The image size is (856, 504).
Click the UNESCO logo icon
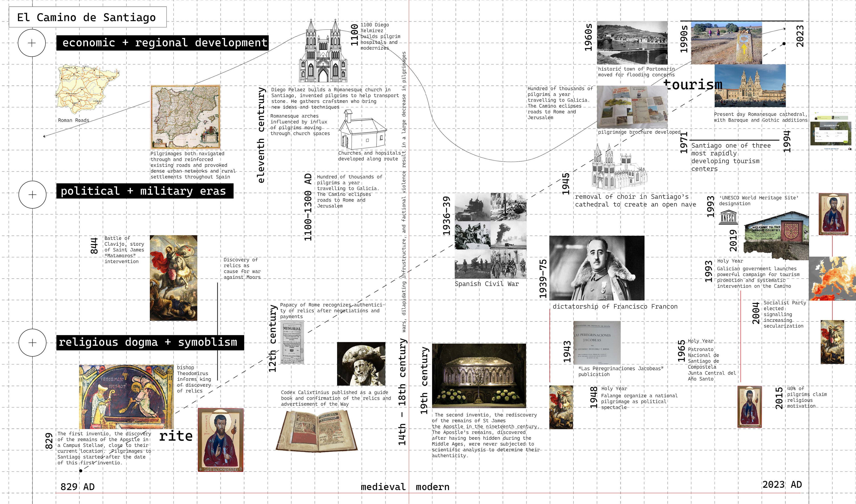728,218
